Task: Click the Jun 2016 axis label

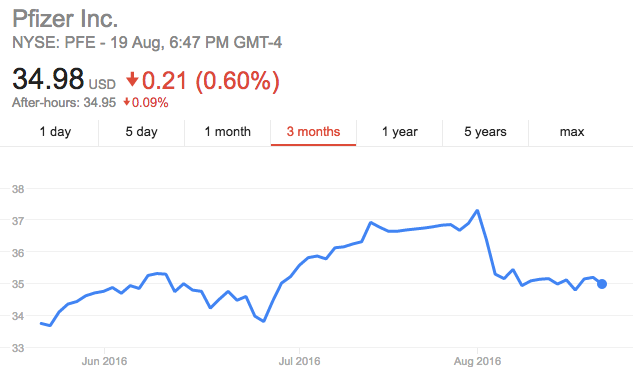Action: (x=104, y=361)
